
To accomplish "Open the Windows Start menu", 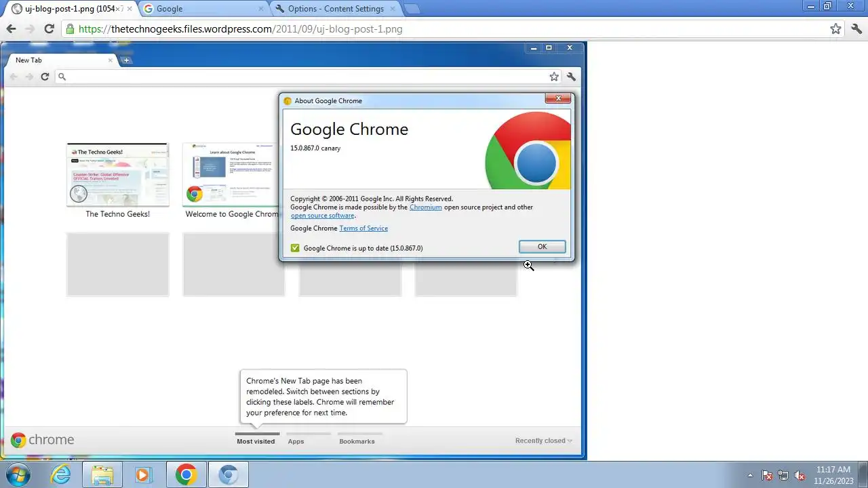I will point(18,474).
